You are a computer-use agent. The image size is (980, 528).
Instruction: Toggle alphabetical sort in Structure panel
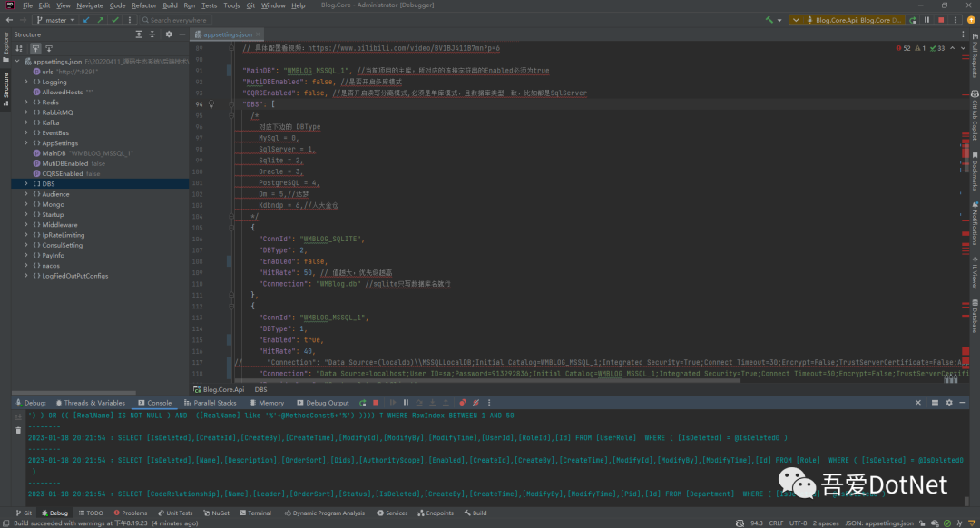(x=21, y=48)
